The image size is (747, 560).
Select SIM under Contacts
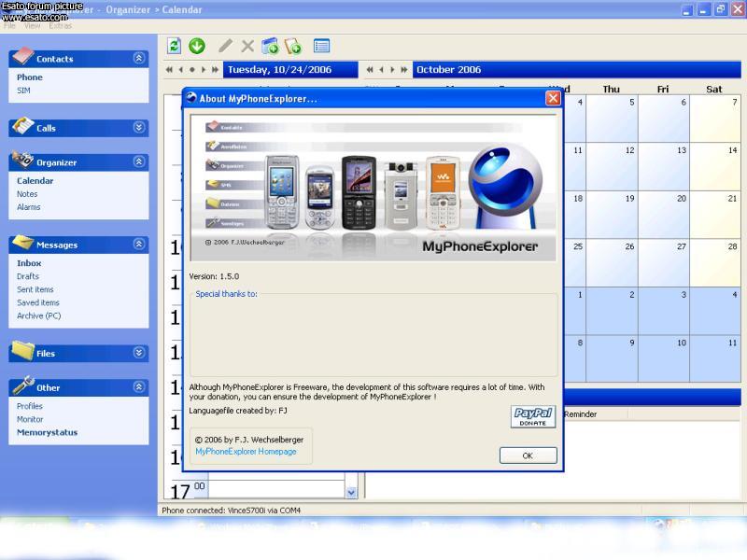click(x=23, y=91)
